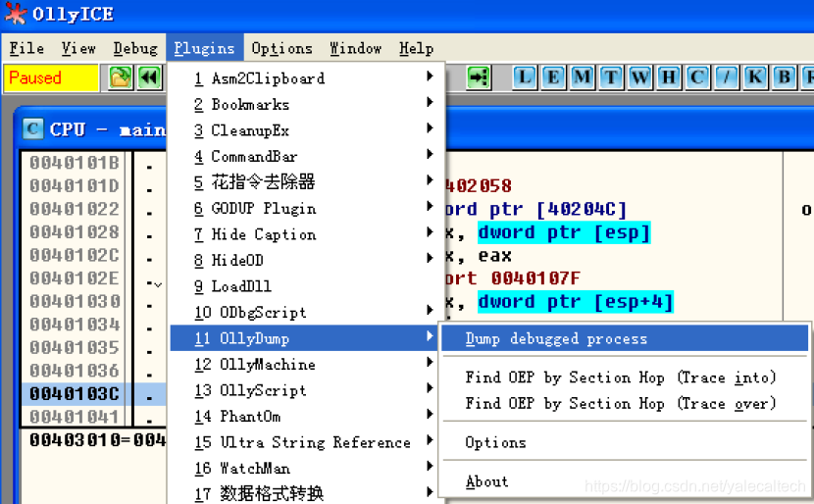Expand OllyMachine plugin submenu
This screenshot has height=504, width=814.
(307, 364)
